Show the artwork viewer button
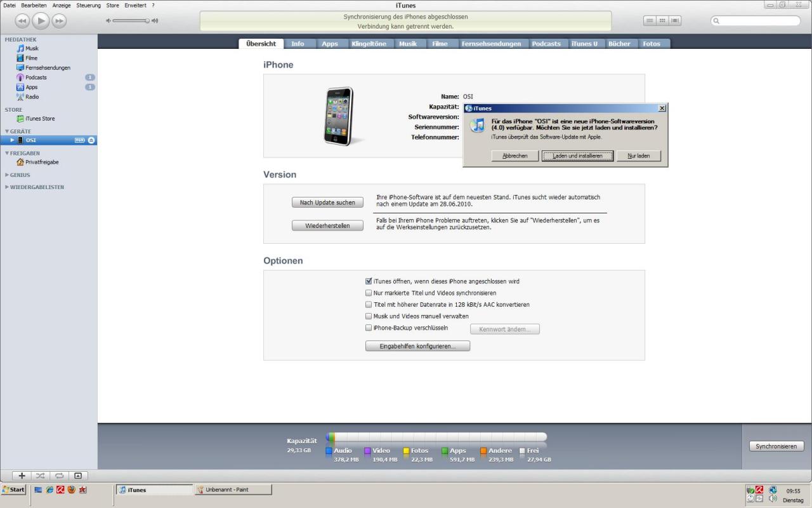 tap(78, 475)
